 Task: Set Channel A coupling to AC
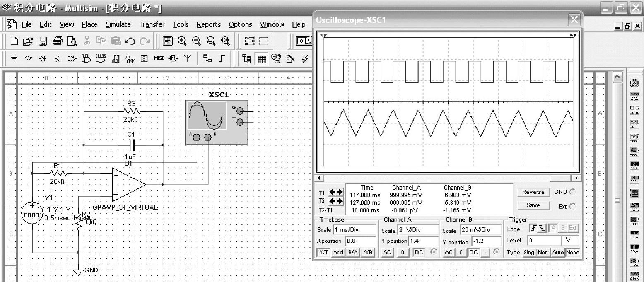(387, 253)
